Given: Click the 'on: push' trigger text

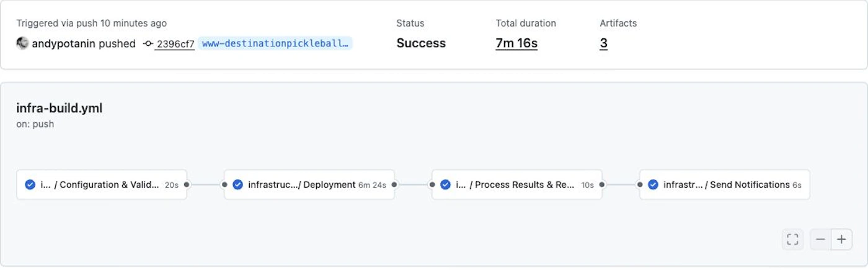Looking at the screenshot, I should 35,124.
